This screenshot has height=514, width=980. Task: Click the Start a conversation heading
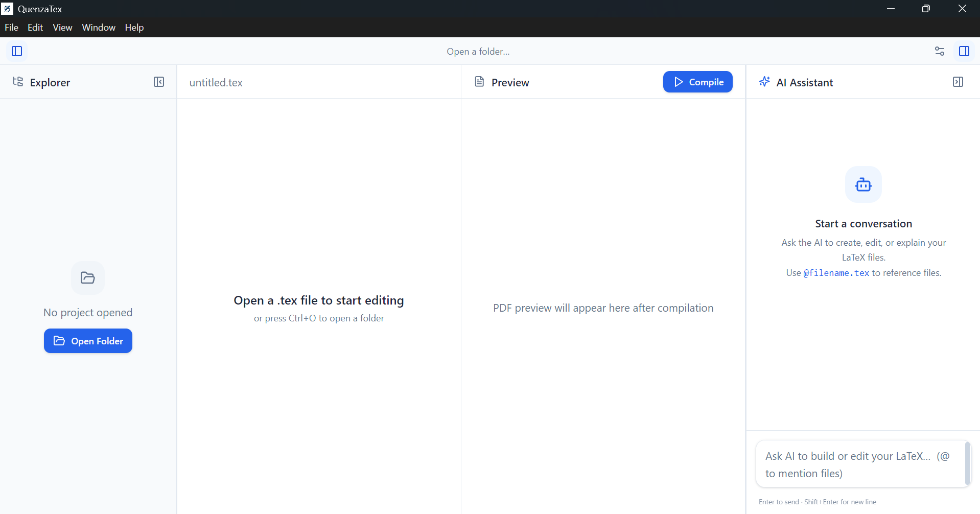point(864,224)
